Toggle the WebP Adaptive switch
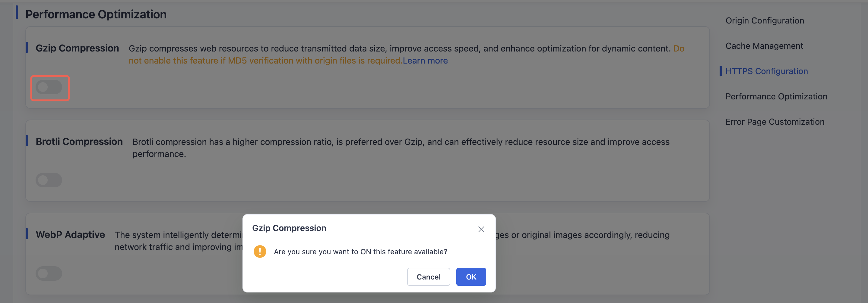This screenshot has height=303, width=868. pos(49,273)
